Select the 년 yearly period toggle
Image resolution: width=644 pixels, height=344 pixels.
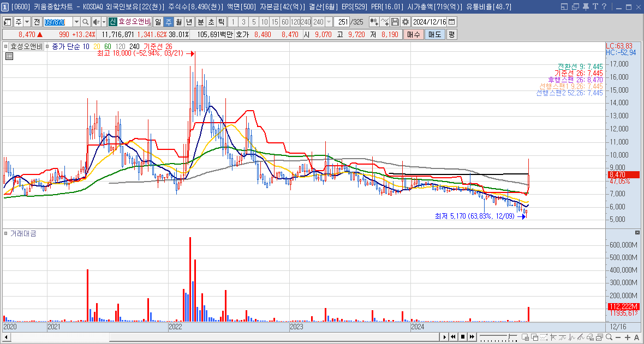pyautogui.click(x=189, y=22)
